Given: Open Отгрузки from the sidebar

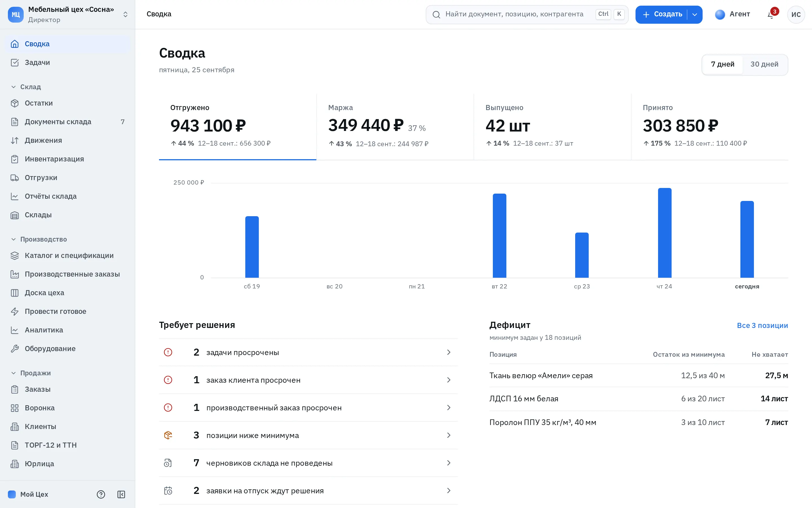Looking at the screenshot, I should (x=68, y=178).
